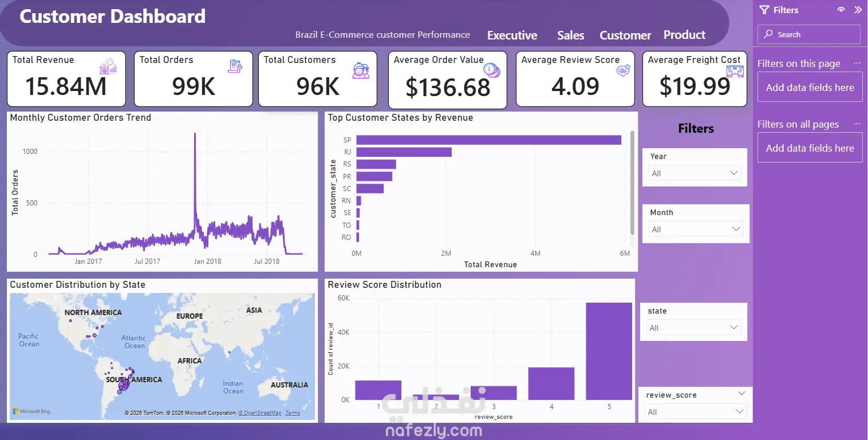Click the $136.68 order value figure
Image resolution: width=868 pixels, height=440 pixels.
coord(448,87)
